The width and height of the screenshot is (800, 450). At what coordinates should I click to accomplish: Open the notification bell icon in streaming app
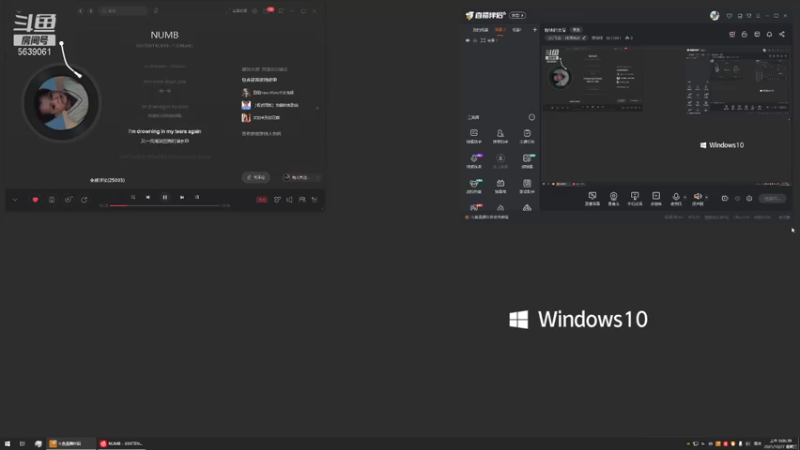(x=769, y=34)
